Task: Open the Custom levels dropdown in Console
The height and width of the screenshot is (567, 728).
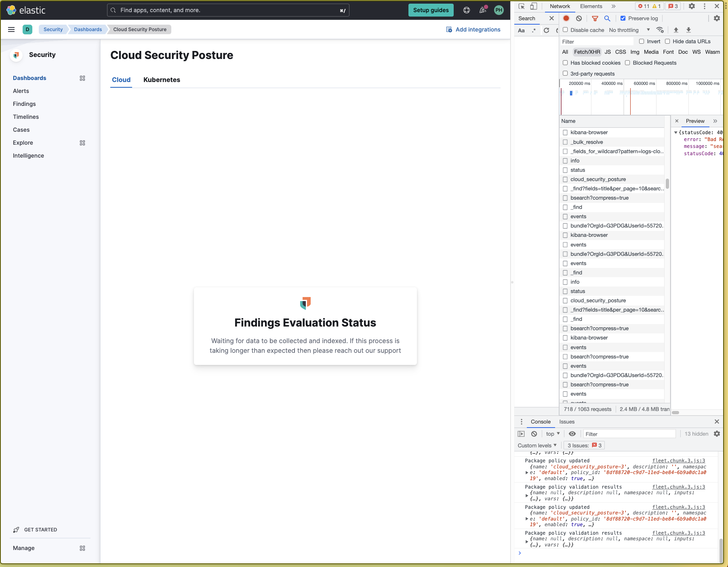Action: (537, 445)
